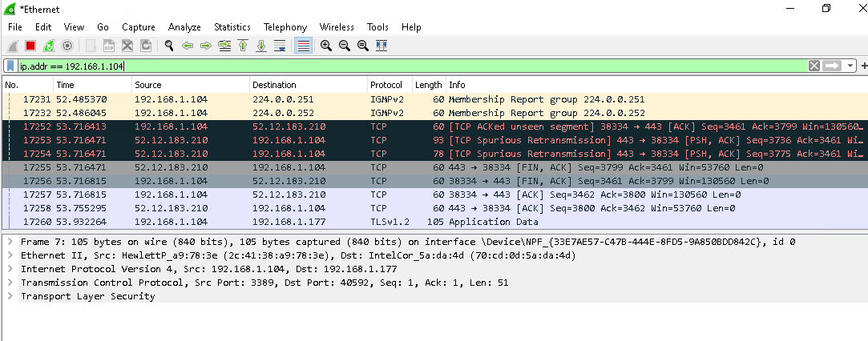Click the Save capture file icon
868x341 pixels.
coord(109,46)
